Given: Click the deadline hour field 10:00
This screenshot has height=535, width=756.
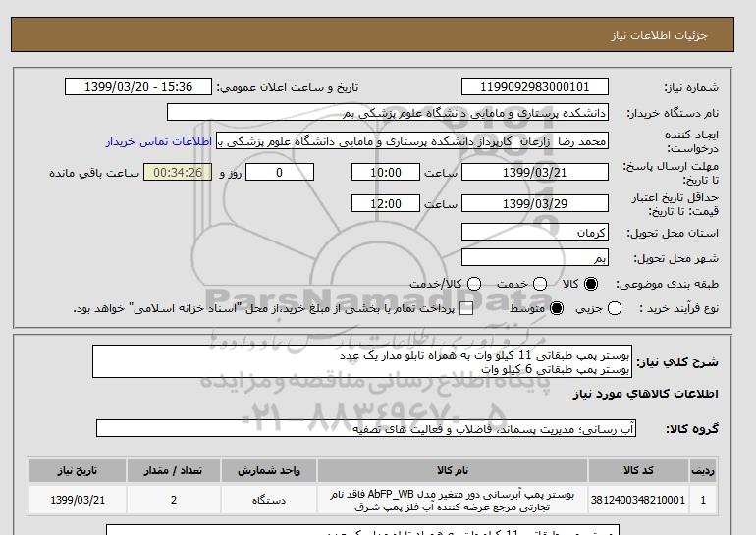Looking at the screenshot, I should (386, 172).
